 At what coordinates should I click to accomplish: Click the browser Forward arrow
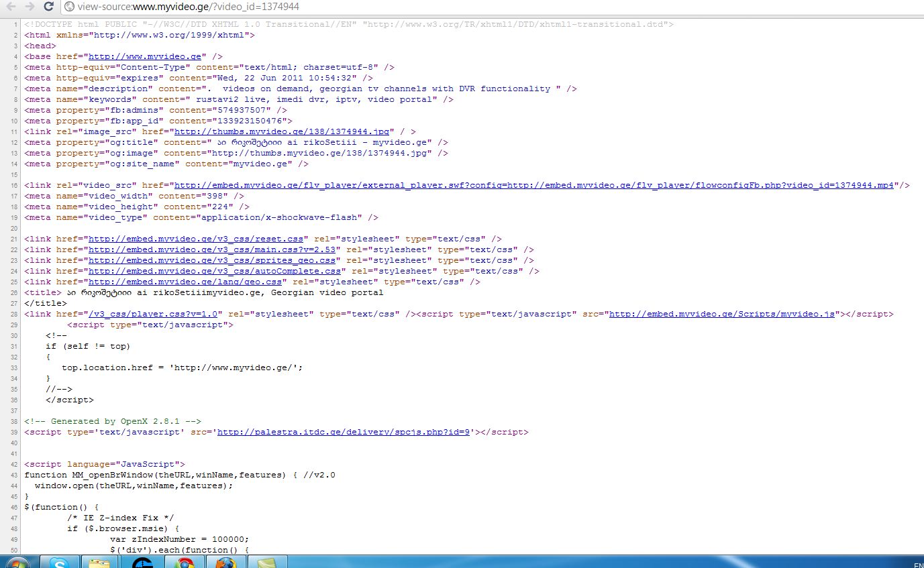click(x=30, y=7)
